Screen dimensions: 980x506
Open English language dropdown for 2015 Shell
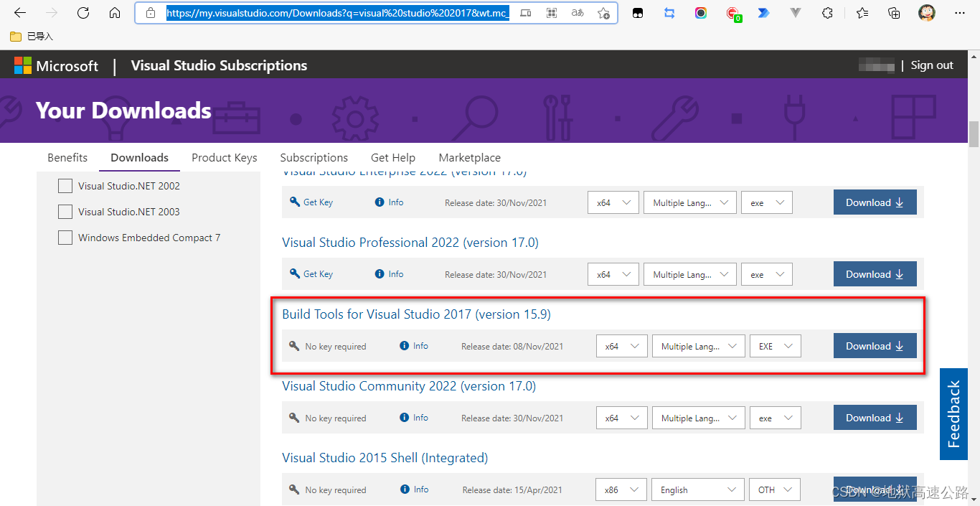[698, 489]
